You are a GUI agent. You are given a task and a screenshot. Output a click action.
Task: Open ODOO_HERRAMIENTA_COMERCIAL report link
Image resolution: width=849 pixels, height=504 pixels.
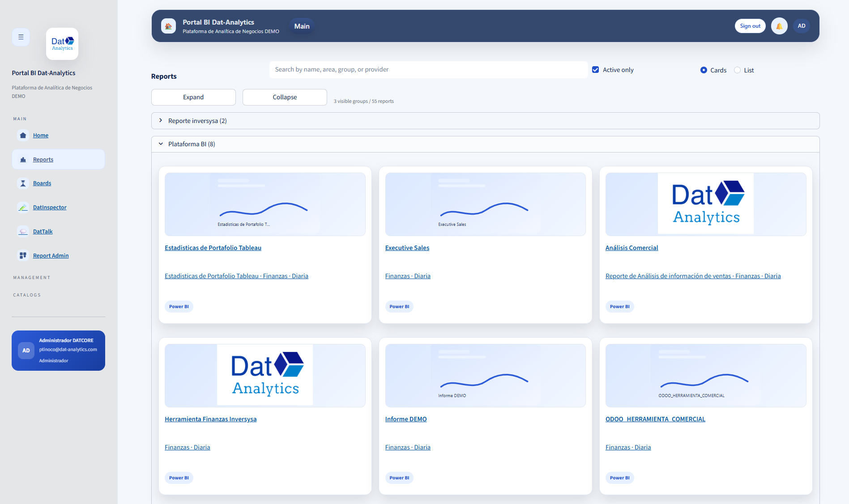tap(655, 419)
